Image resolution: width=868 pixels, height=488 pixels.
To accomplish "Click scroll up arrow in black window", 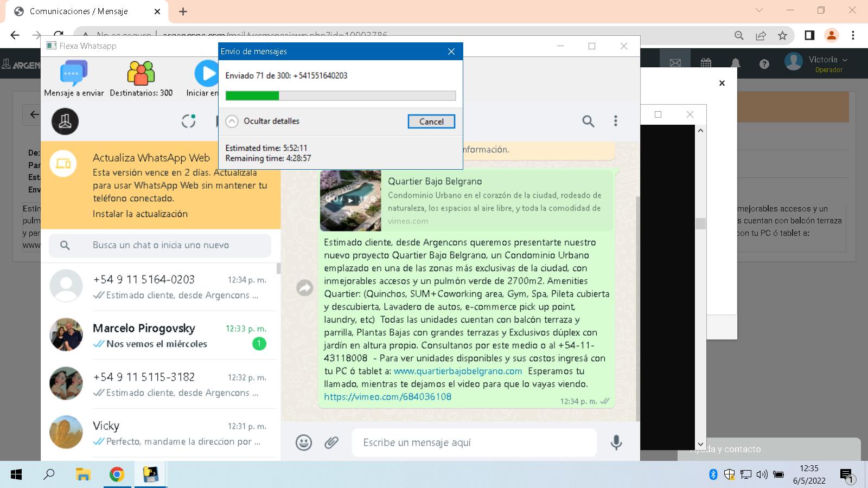I will coord(700,130).
